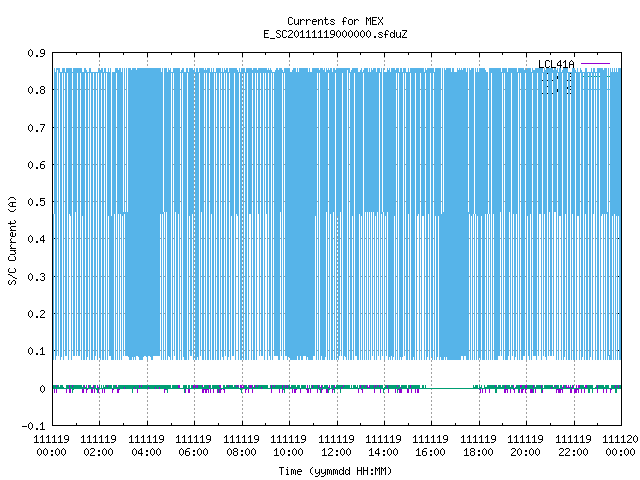Click the 0.1 y-axis tick label
This screenshot has width=640, height=480.
(x=36, y=351)
